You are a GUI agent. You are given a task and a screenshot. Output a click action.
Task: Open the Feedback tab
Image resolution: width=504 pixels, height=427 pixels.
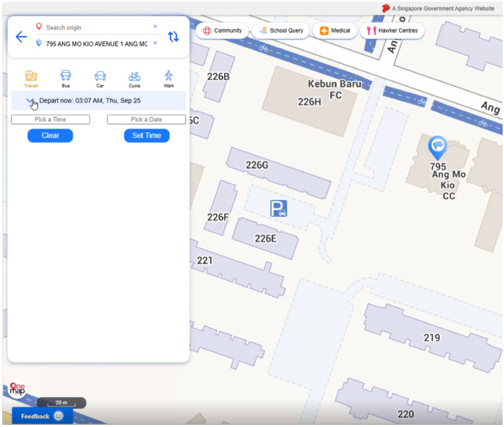(42, 416)
